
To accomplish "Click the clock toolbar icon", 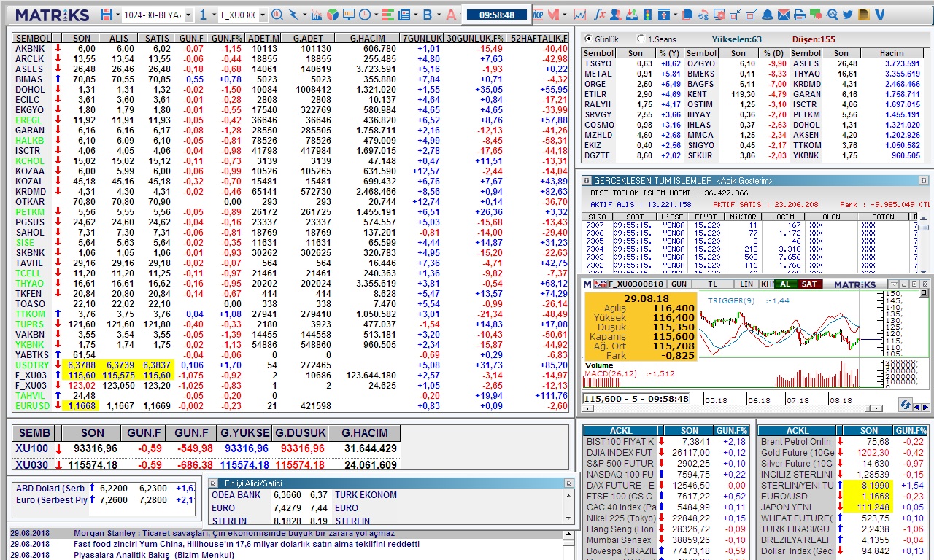I will pyautogui.click(x=364, y=15).
